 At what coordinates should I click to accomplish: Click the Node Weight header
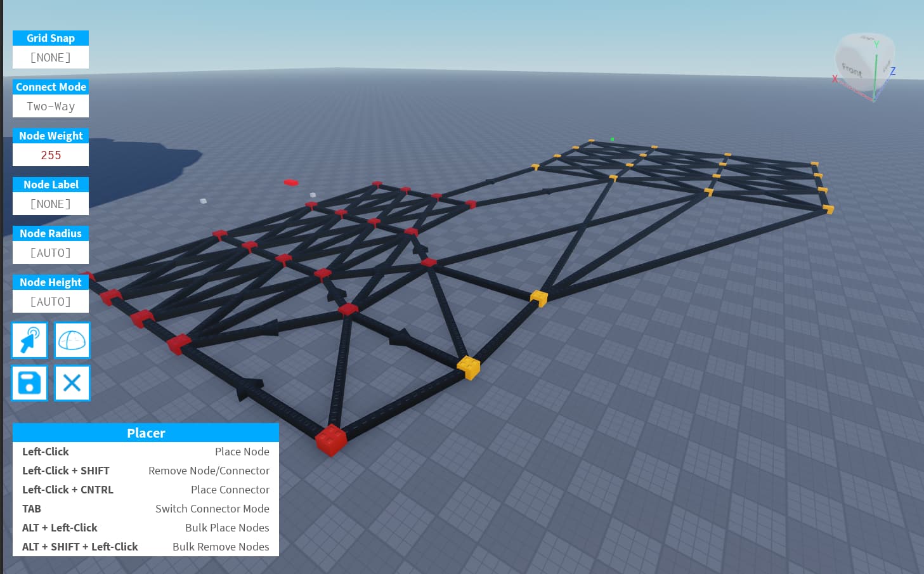[x=51, y=136]
